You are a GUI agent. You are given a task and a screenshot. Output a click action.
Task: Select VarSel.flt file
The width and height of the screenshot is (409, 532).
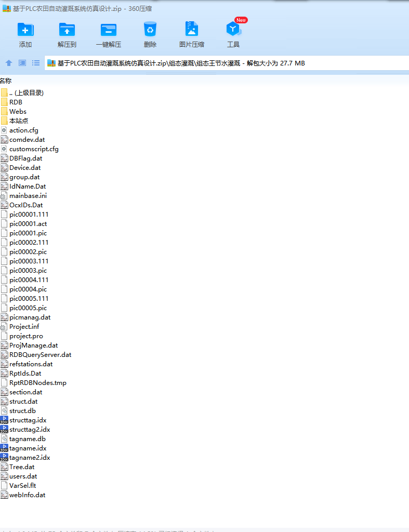coord(23,486)
